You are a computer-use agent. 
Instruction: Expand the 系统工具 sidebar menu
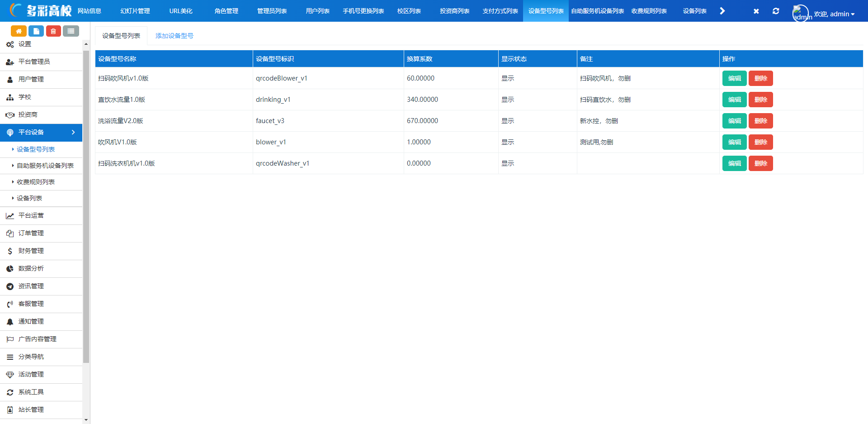(41, 392)
